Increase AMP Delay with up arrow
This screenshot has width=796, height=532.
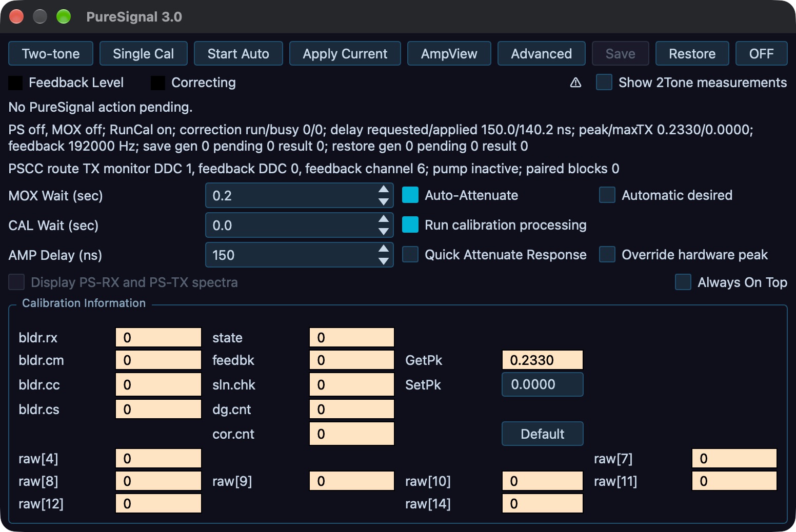pyautogui.click(x=383, y=249)
